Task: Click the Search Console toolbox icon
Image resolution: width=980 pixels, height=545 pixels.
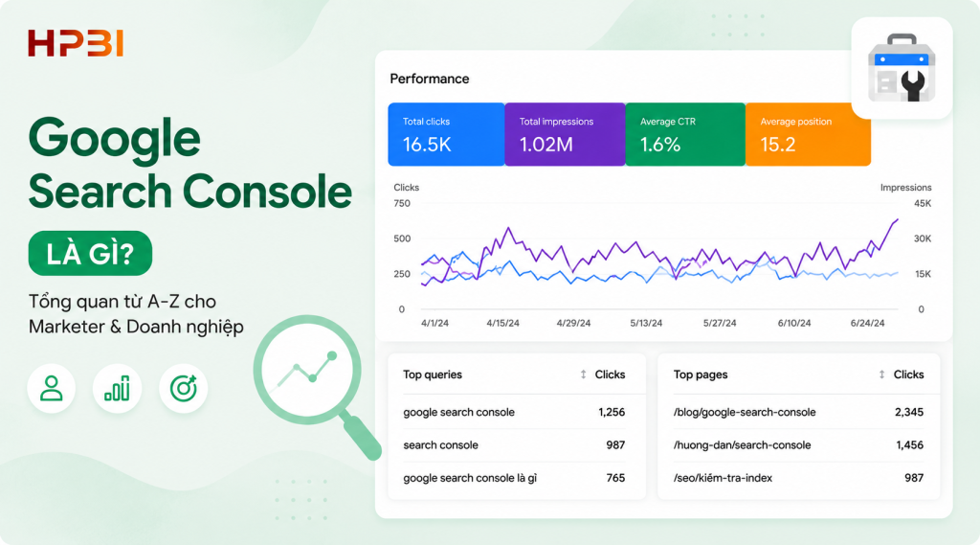Action: (x=902, y=68)
